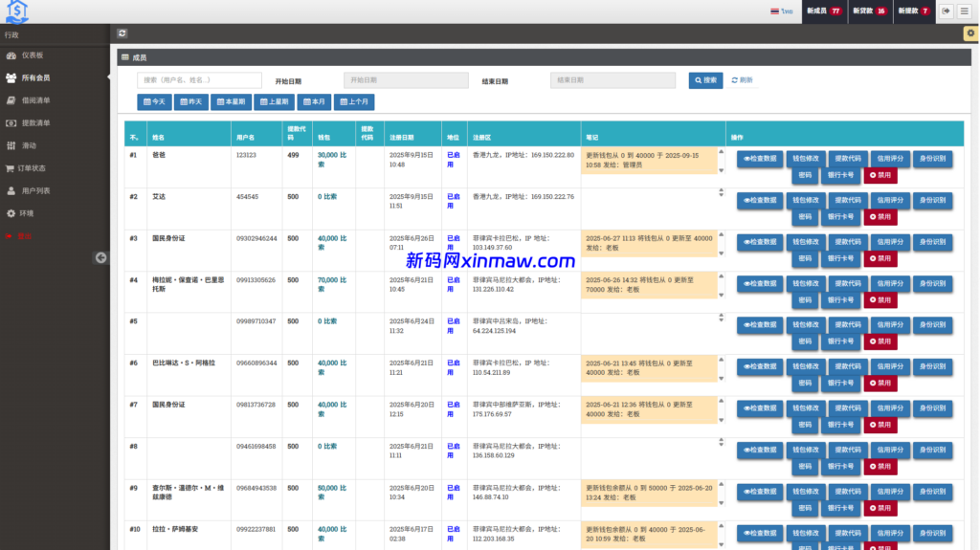Toggle 禁用 for member #3
Image resolution: width=980 pixels, height=550 pixels.
pos(880,258)
